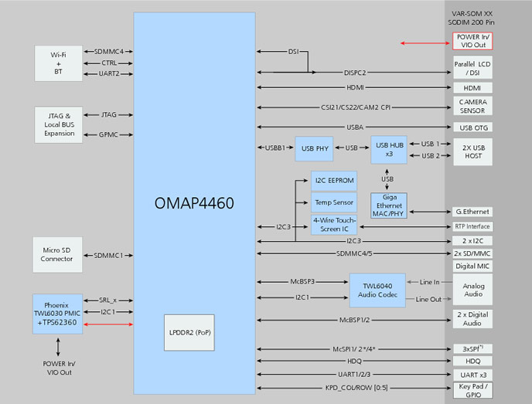This screenshot has height=404, width=532.
Task: Click the LPDDR2 (PoP) memory block
Action: point(189,332)
